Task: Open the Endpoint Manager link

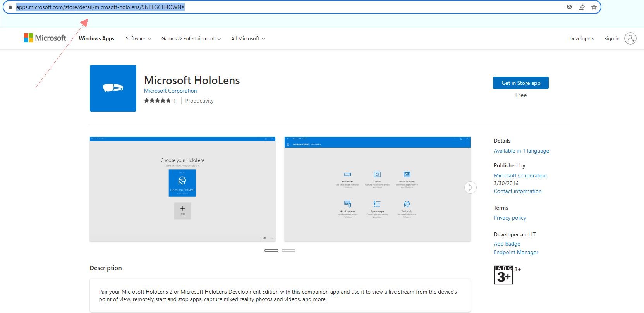Action: click(516, 252)
